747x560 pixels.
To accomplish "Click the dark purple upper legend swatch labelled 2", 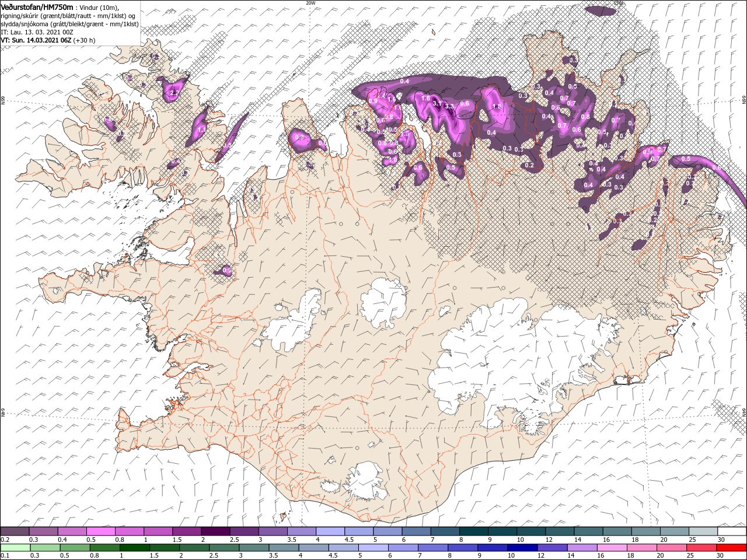I will 215,531.
